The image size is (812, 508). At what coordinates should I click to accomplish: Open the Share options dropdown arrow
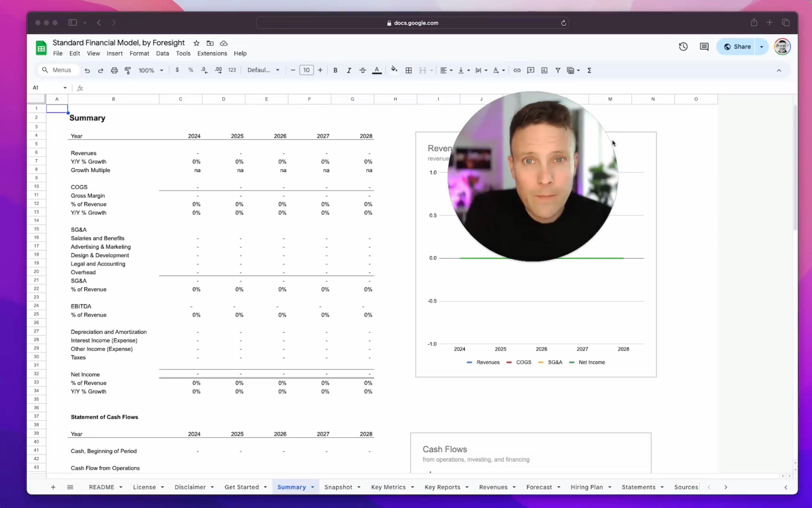(761, 47)
